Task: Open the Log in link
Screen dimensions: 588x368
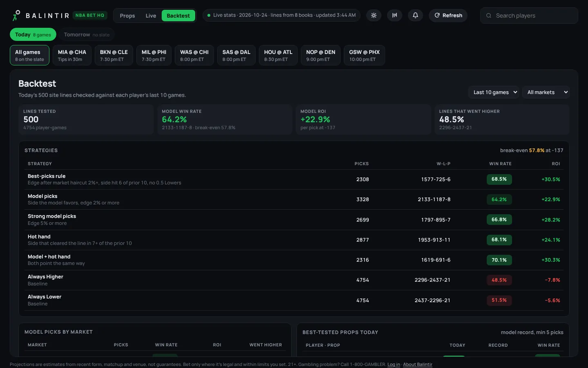Action: pos(394,364)
